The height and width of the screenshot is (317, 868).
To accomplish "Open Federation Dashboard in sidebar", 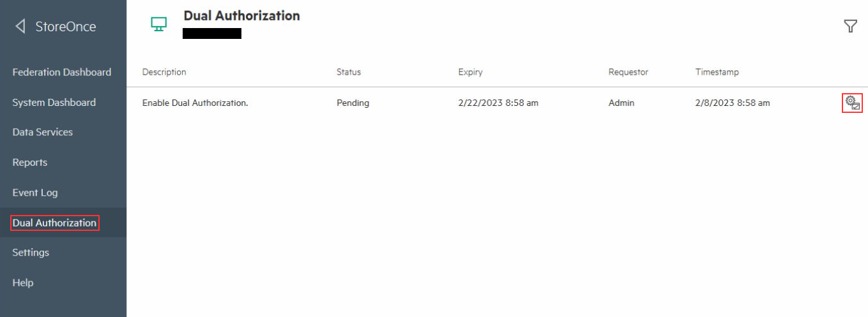I will (62, 72).
